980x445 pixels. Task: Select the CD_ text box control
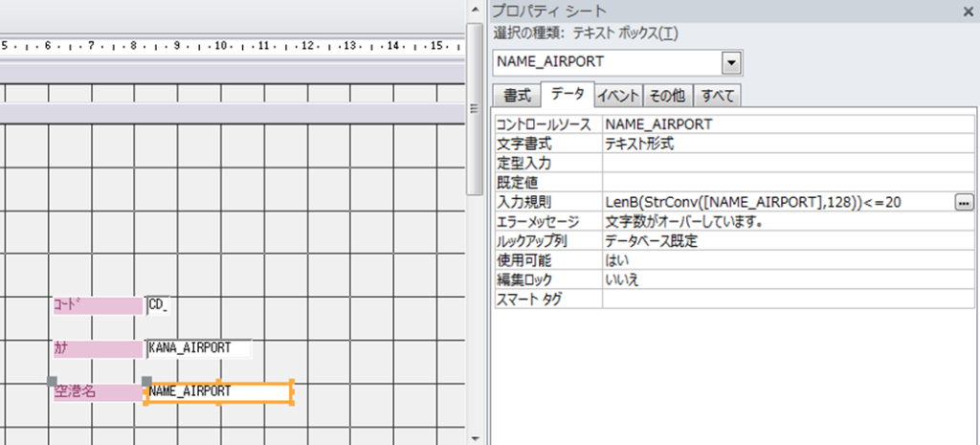(160, 305)
